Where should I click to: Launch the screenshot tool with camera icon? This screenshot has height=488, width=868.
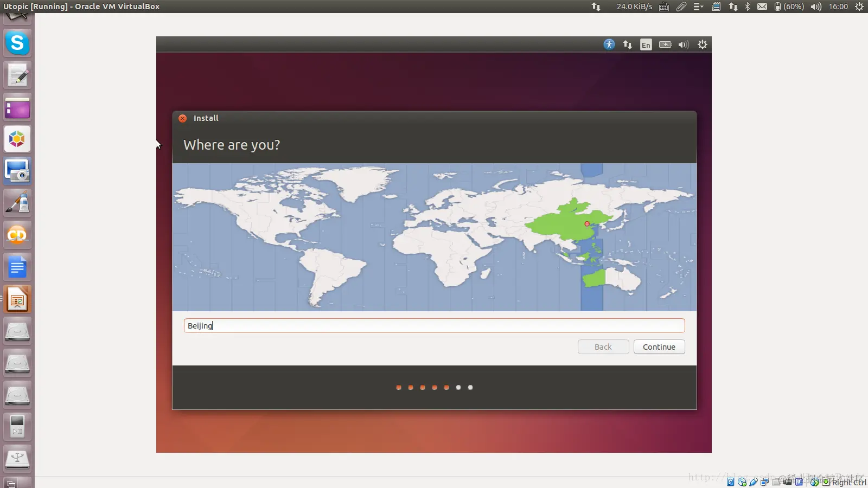17,171
